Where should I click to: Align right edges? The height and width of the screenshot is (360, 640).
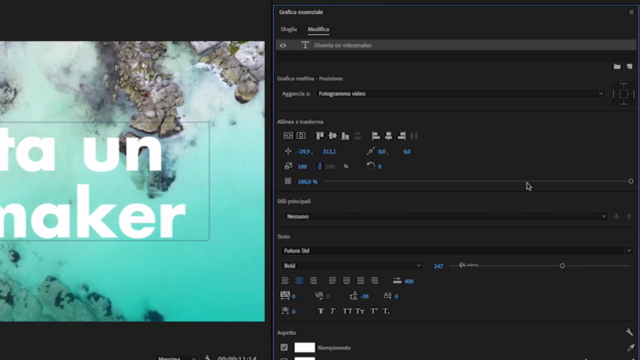(402, 136)
